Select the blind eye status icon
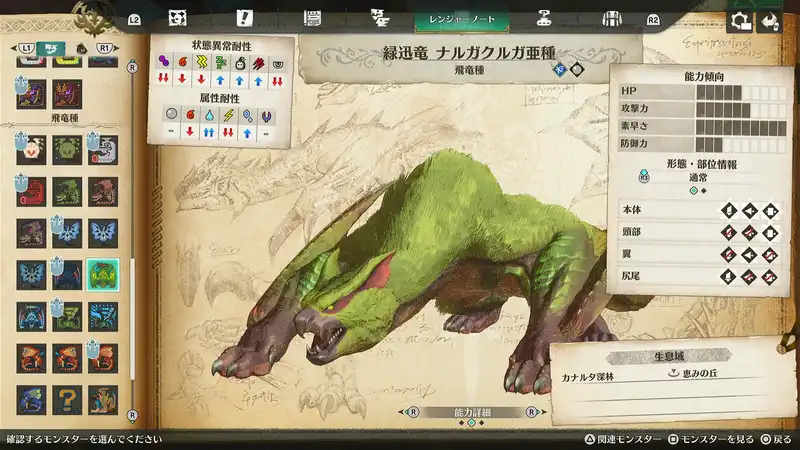This screenshot has height=450, width=800. tap(278, 64)
